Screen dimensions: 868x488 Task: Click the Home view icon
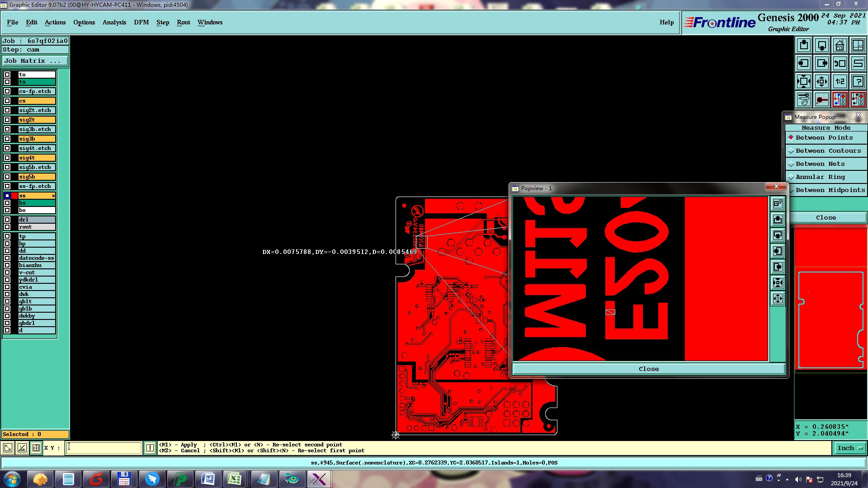(840, 45)
